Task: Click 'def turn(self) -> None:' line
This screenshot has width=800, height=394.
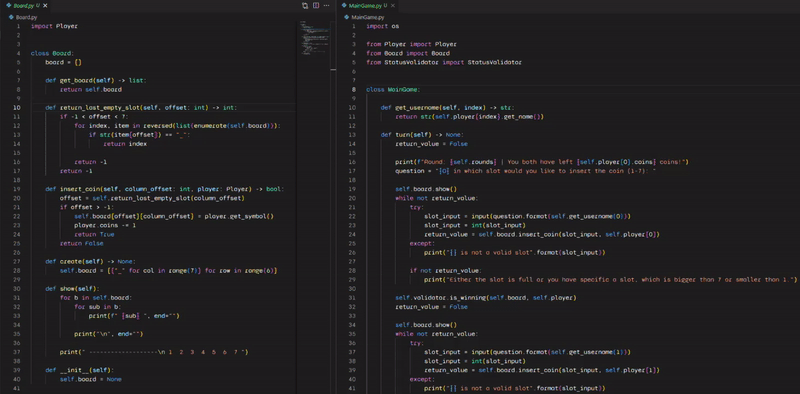Action: (422, 135)
